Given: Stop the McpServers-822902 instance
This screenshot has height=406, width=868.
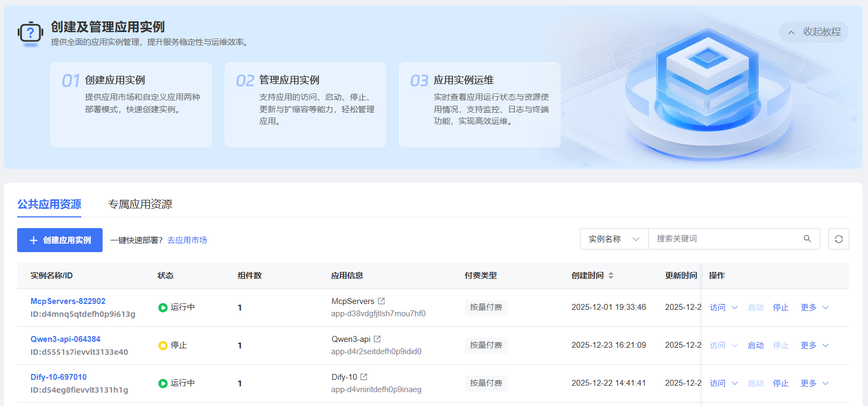Looking at the screenshot, I should coord(780,308).
